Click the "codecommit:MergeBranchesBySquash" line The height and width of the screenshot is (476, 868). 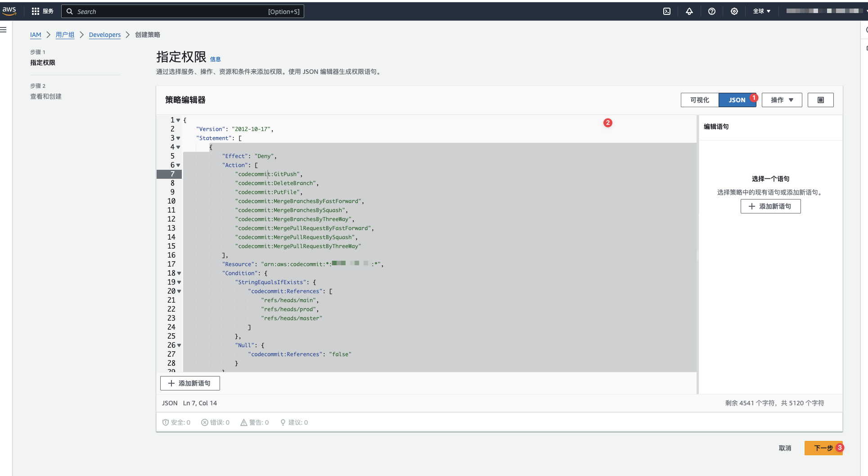291,210
